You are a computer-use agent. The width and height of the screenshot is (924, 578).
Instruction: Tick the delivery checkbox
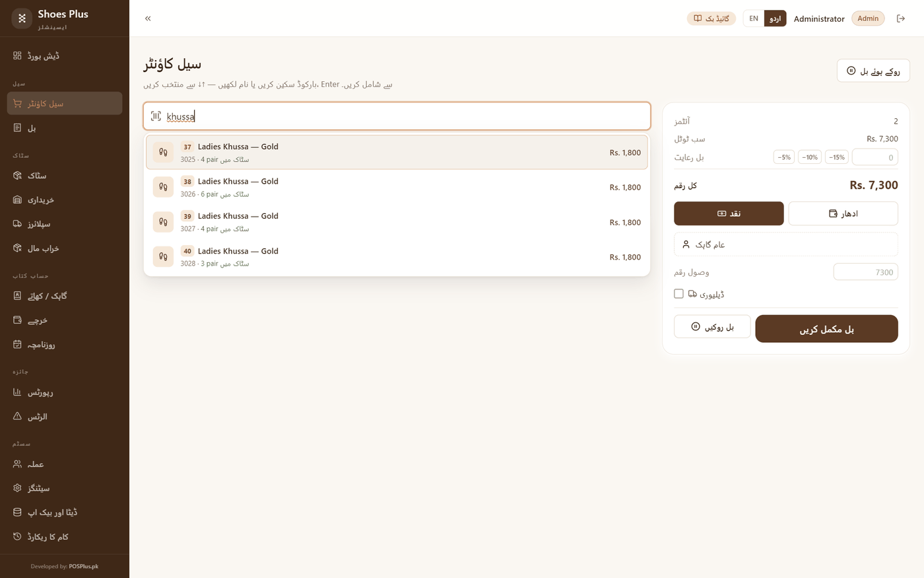(x=678, y=294)
